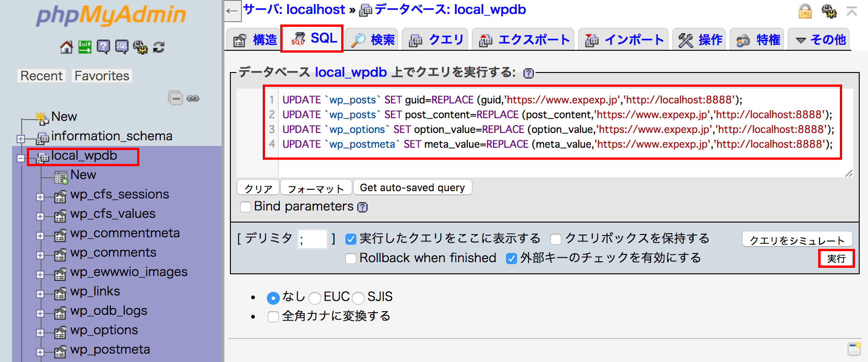Click the 実行 button
This screenshot has height=362, width=868.
[836, 259]
